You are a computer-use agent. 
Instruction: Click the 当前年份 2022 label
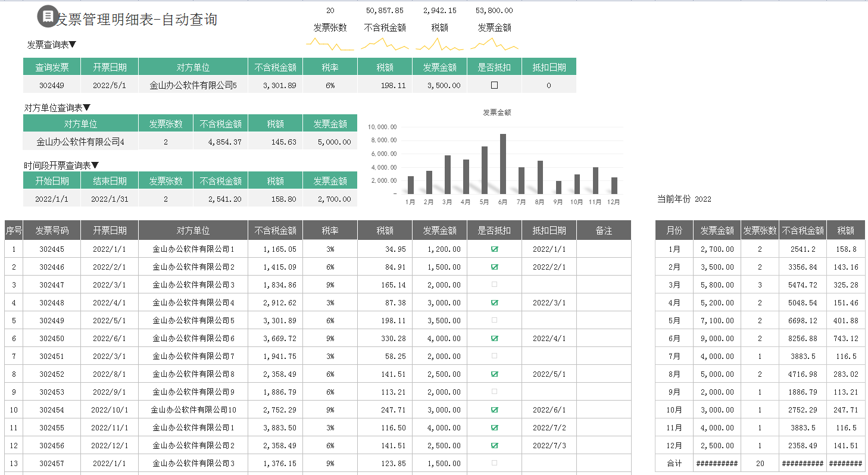(683, 199)
